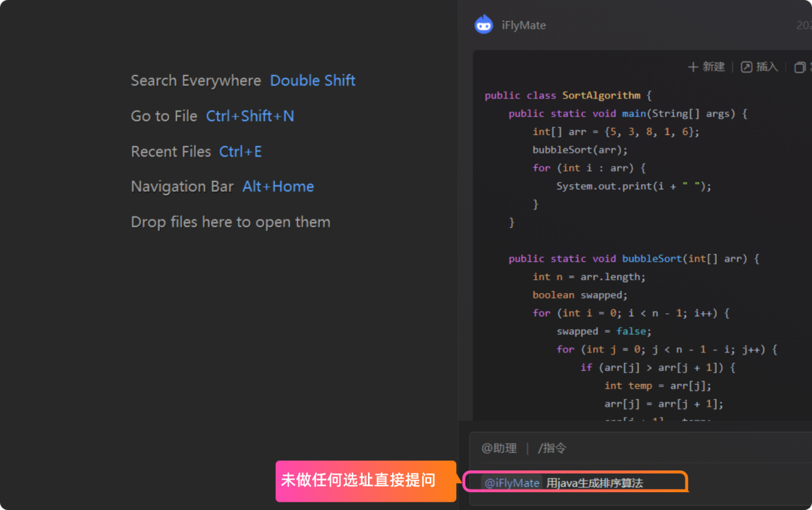
Task: Click the int temp = arr[j]; line
Action: coord(658,386)
